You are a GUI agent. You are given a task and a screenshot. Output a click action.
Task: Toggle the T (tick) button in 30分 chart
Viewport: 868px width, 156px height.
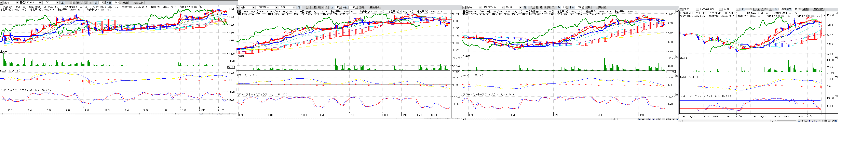(553, 7)
